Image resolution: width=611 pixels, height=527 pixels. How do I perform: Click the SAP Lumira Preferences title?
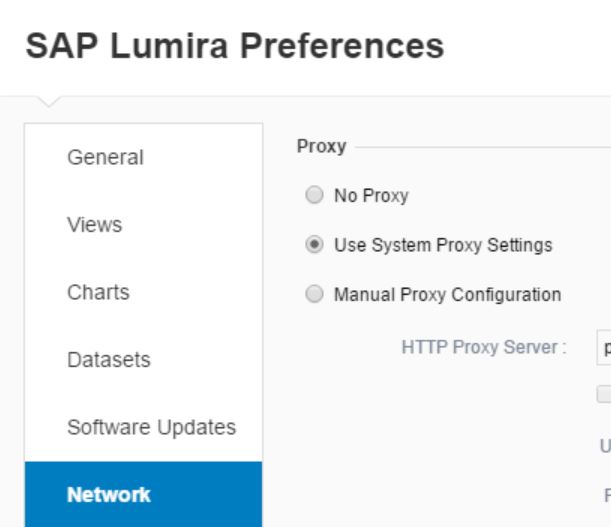pyautogui.click(x=235, y=46)
